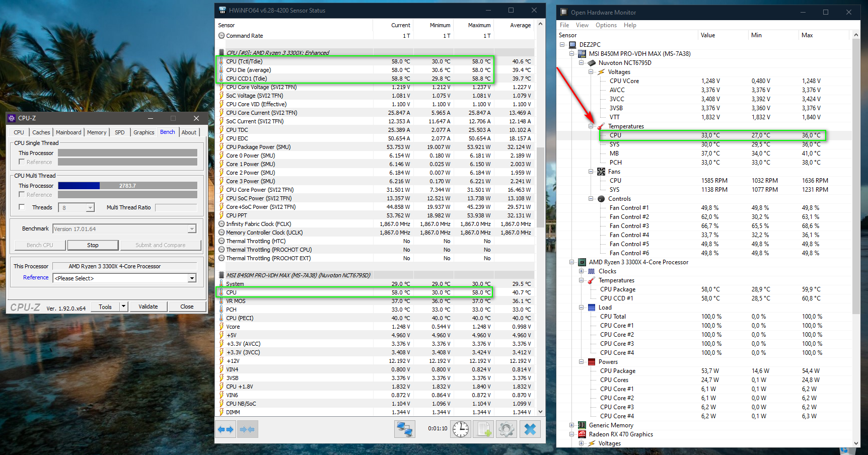Click the Clocks icon under AMD Ryzen
The image size is (868, 455).
pyautogui.click(x=592, y=271)
